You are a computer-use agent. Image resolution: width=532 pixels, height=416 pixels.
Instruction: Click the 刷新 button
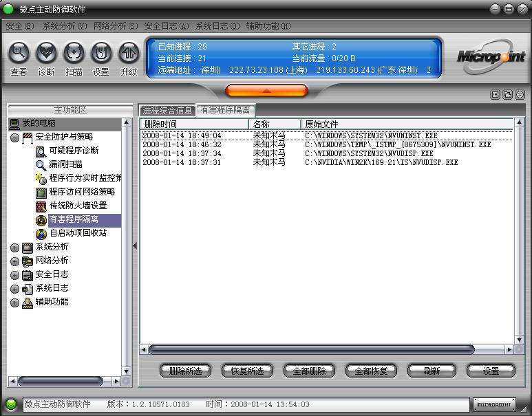click(x=432, y=371)
